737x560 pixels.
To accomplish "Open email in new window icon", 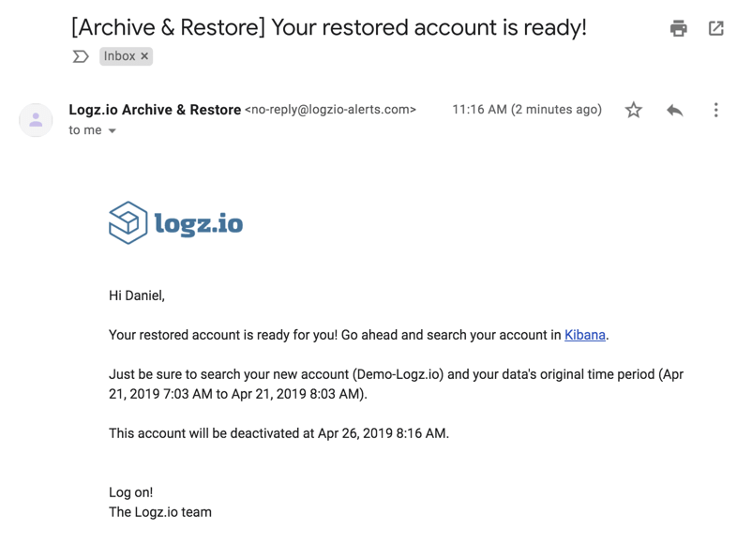I will pyautogui.click(x=715, y=28).
